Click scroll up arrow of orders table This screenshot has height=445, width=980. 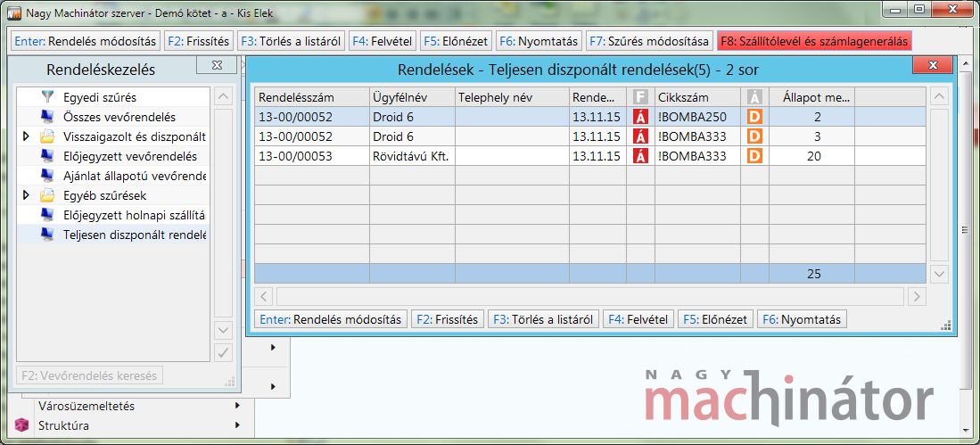tap(939, 95)
